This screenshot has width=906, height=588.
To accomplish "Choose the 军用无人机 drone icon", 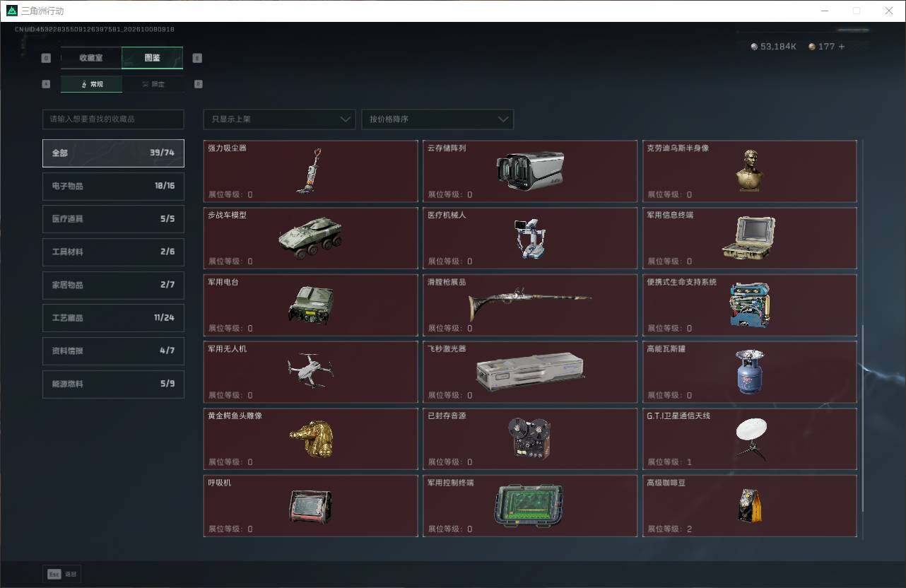I will coord(310,370).
